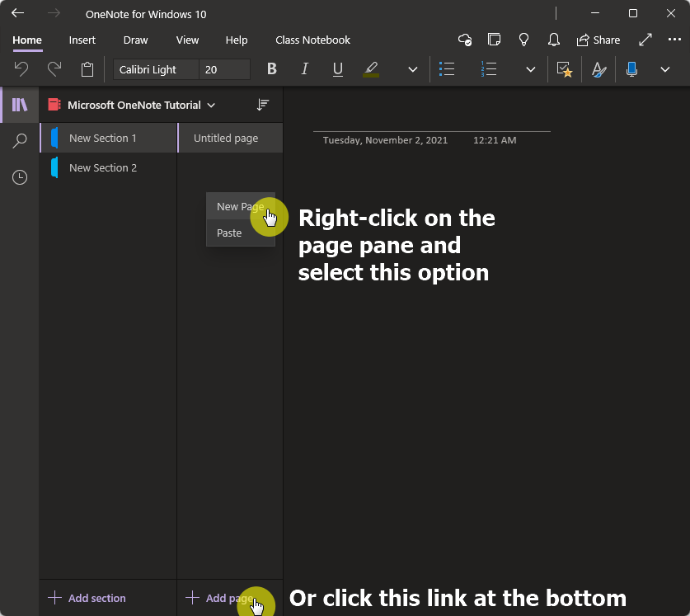This screenshot has width=690, height=616.
Task: Open the notebooks navigation icon
Action: click(x=19, y=105)
